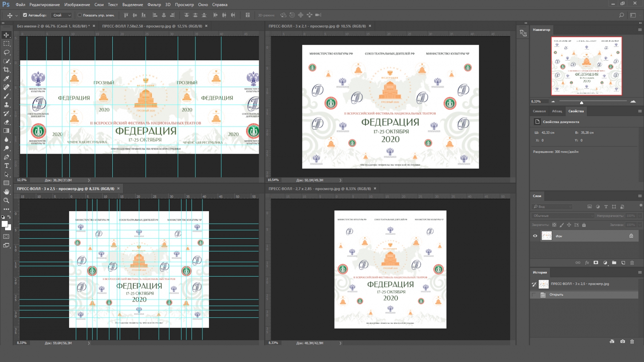Open Navigator panel flyout menu

pos(640,30)
